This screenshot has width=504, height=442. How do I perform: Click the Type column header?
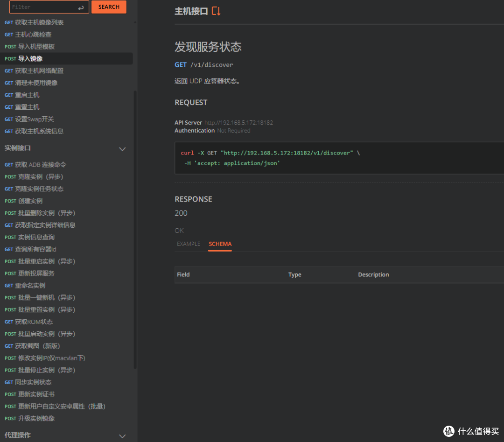(x=295, y=274)
